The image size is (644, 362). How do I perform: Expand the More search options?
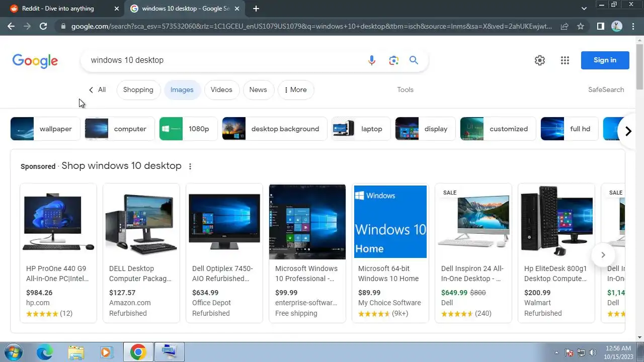(x=296, y=89)
